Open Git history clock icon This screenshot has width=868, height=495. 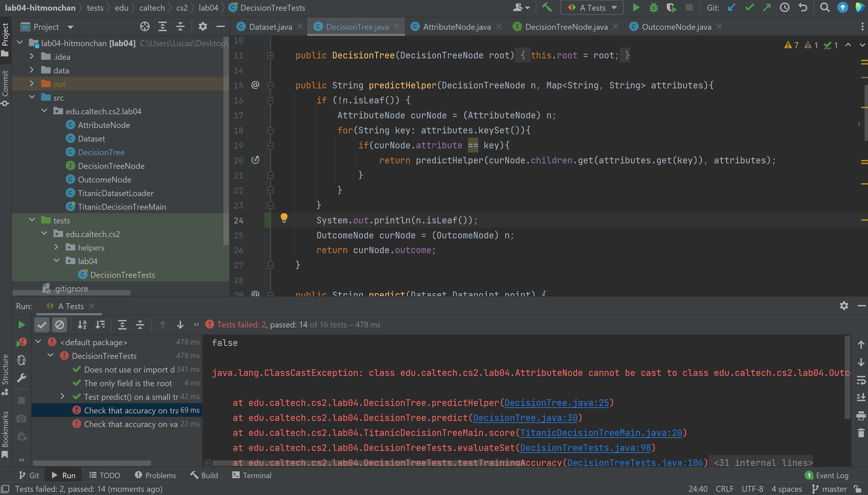(785, 7)
